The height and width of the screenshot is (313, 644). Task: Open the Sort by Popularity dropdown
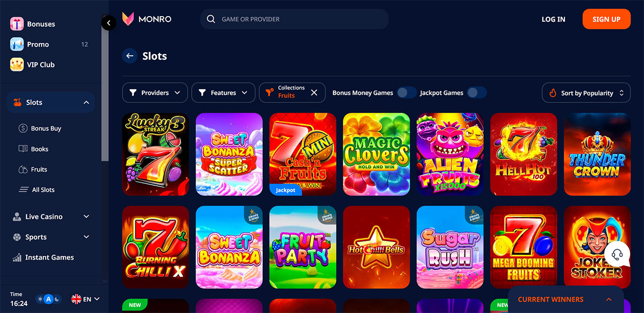pyautogui.click(x=586, y=93)
